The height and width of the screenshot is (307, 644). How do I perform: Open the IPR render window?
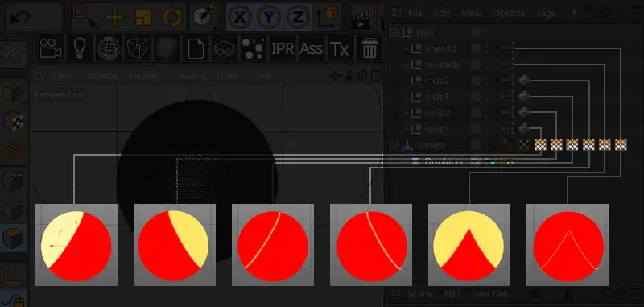283,49
